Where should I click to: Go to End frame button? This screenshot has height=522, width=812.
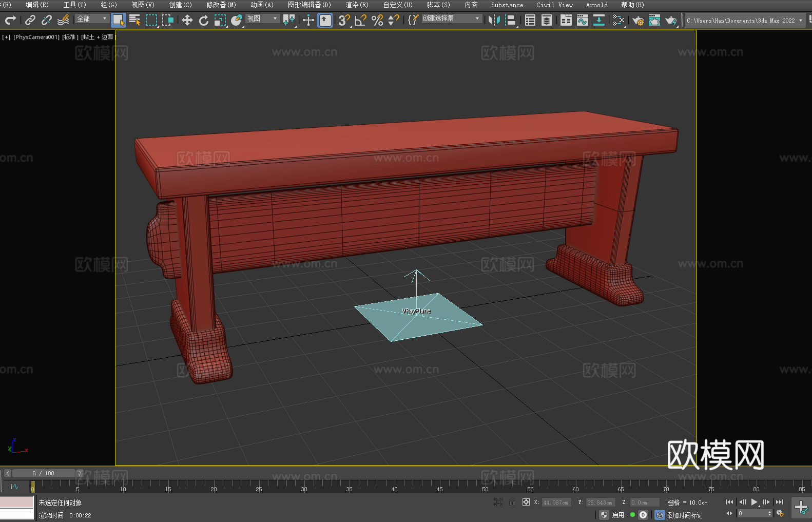(x=780, y=502)
